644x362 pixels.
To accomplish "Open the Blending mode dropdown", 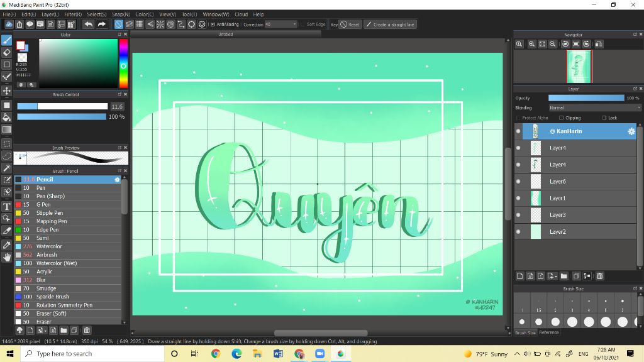I will pyautogui.click(x=595, y=107).
